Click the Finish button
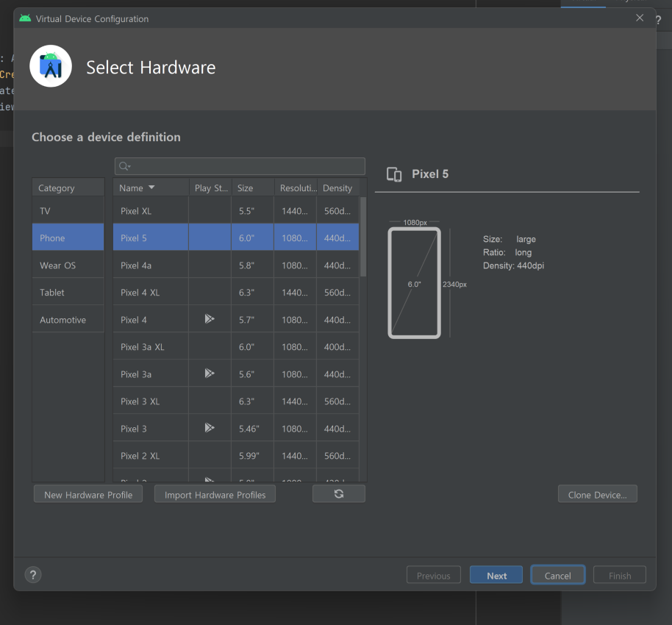 click(x=620, y=575)
